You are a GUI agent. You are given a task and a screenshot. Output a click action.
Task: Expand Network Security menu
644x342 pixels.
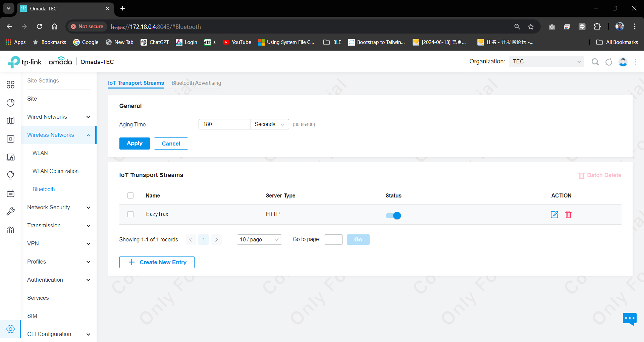pos(59,207)
